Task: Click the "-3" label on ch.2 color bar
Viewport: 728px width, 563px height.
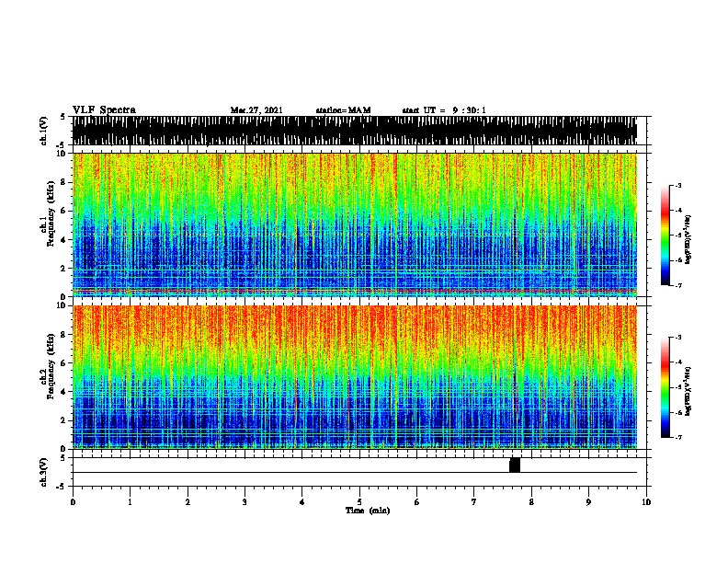Action: tap(677, 337)
